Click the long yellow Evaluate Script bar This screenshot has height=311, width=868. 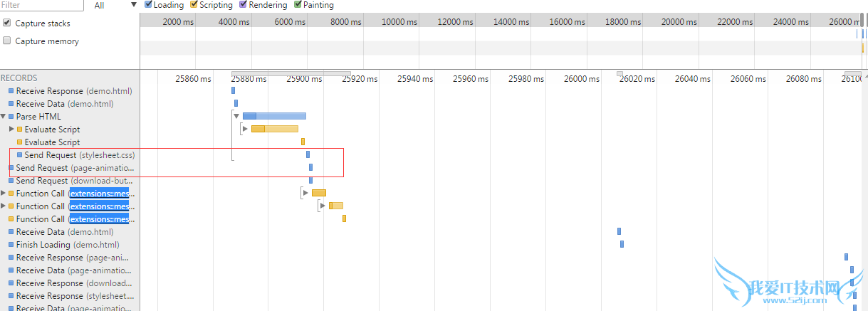[275, 129]
